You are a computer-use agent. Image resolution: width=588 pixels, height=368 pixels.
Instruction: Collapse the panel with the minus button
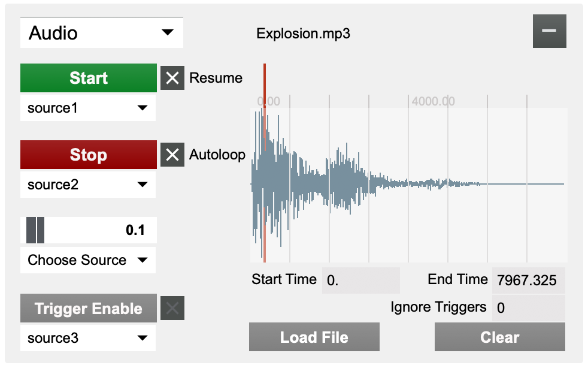(549, 31)
